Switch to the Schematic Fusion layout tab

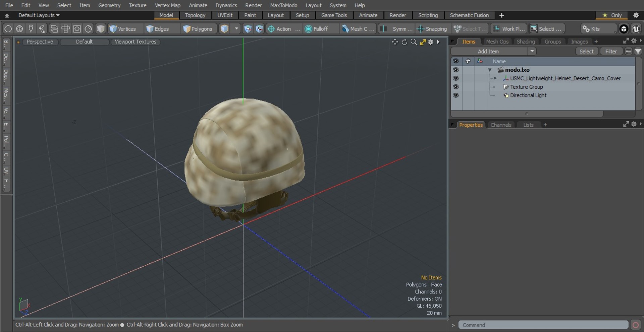click(469, 15)
